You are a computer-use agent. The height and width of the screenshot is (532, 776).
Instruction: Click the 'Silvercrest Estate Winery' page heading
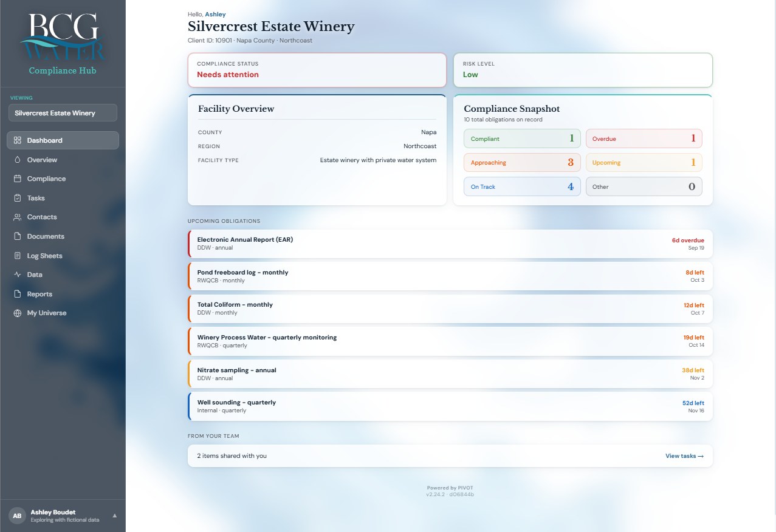coord(271,27)
